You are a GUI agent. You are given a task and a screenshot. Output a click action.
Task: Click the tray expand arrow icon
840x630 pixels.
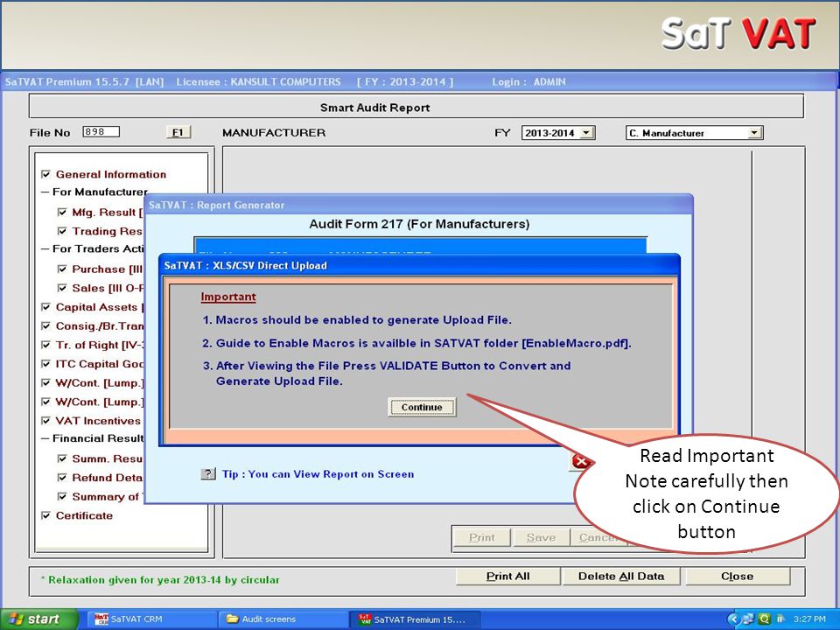(x=734, y=619)
